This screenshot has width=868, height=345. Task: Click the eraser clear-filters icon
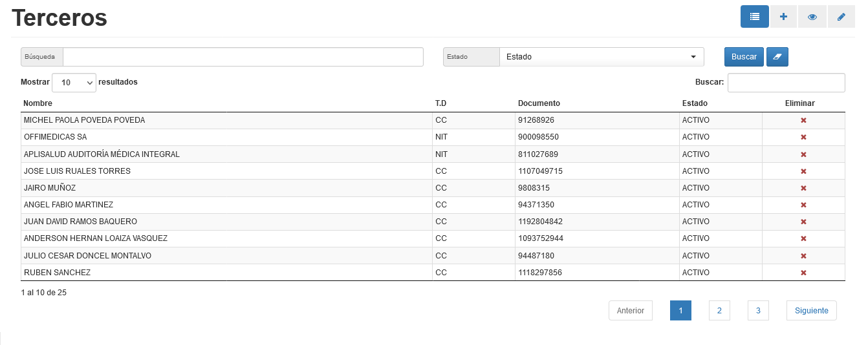777,57
